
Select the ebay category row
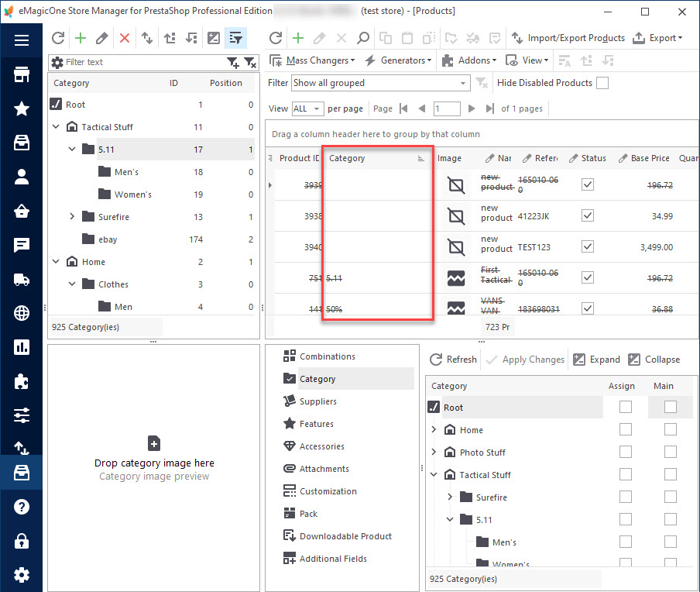[152, 239]
